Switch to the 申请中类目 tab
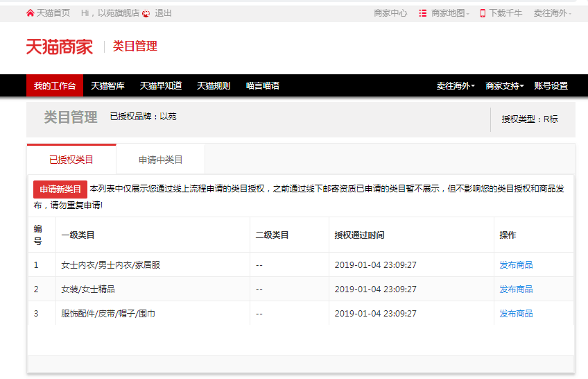The height and width of the screenshot is (379, 588). point(160,160)
